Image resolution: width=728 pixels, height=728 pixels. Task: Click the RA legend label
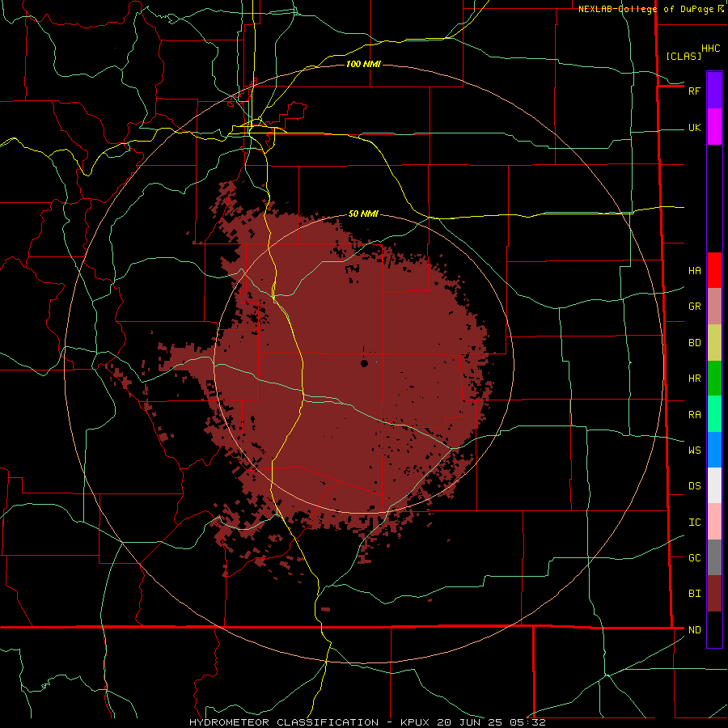point(694,415)
